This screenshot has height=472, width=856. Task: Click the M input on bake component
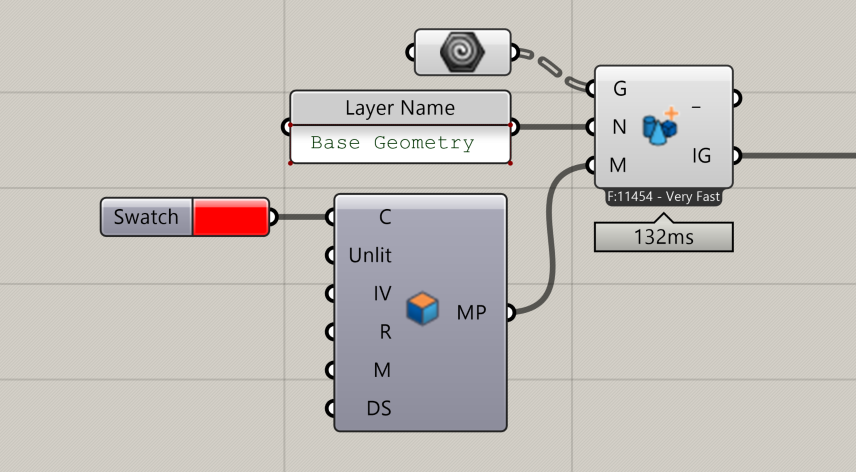[619, 165]
